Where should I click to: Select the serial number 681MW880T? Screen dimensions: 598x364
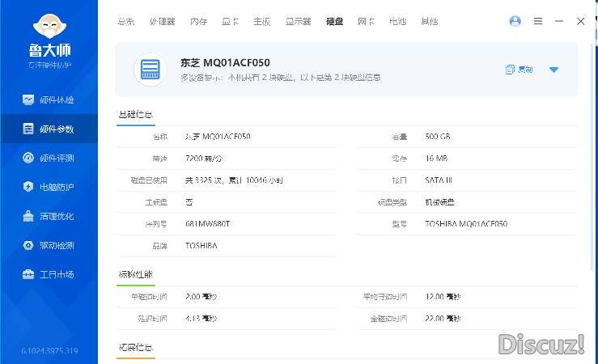click(x=207, y=224)
